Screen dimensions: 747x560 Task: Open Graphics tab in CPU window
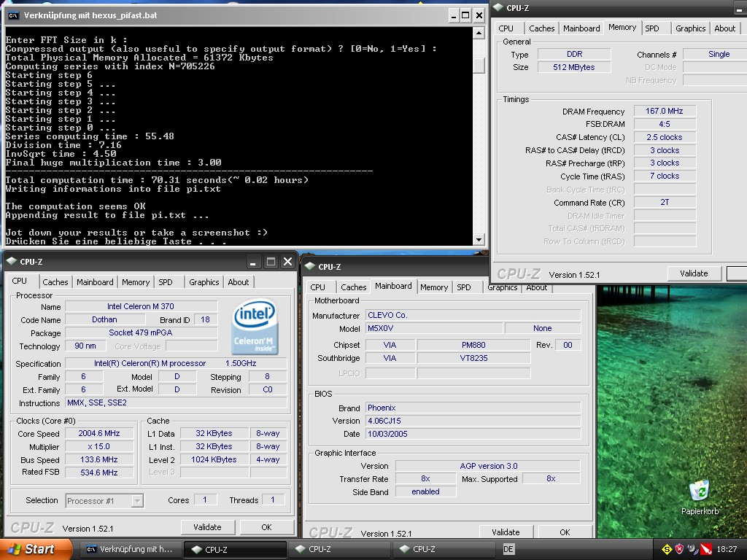pyautogui.click(x=204, y=282)
